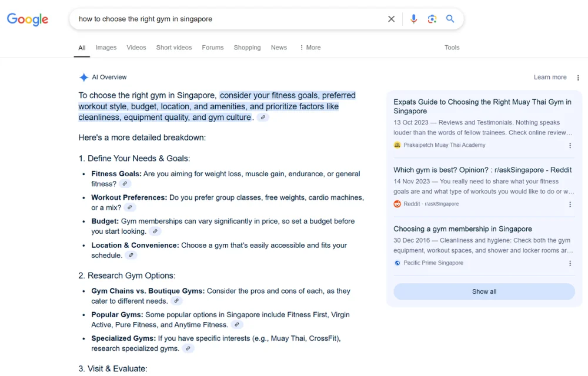The height and width of the screenshot is (376, 588).
Task: Click the Pacific Prime Singapore favicon
Action: pyautogui.click(x=397, y=263)
